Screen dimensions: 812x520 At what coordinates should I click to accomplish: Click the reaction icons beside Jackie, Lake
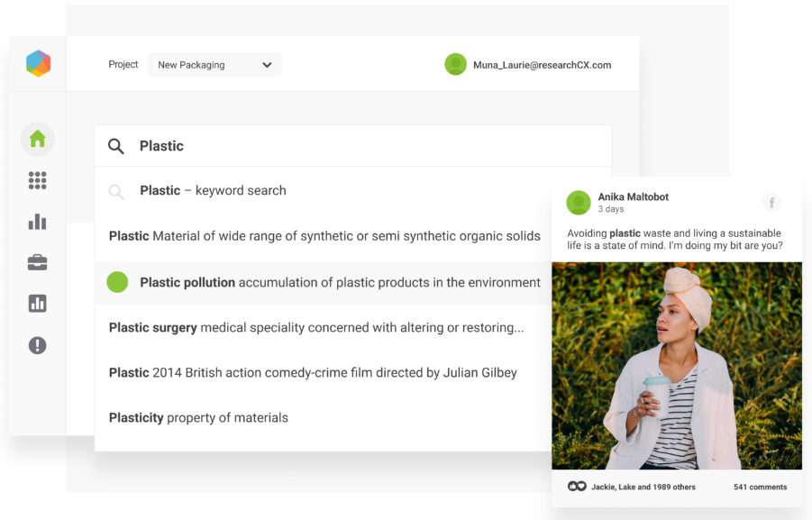coord(577,487)
